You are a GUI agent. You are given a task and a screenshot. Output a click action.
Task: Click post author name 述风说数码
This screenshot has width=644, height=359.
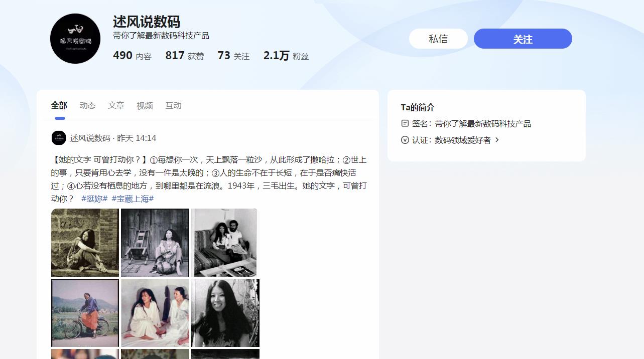[x=90, y=138]
